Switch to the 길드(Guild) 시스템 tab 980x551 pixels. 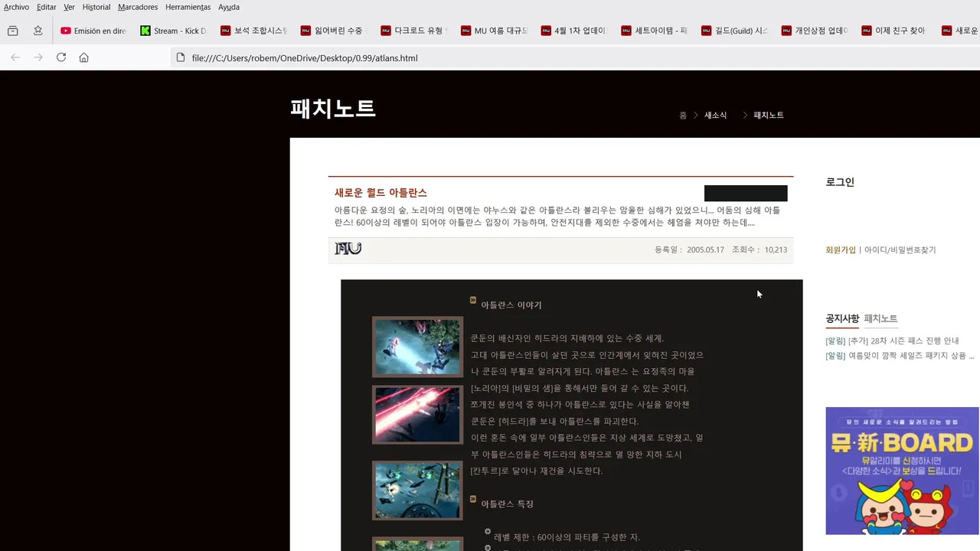coord(733,31)
